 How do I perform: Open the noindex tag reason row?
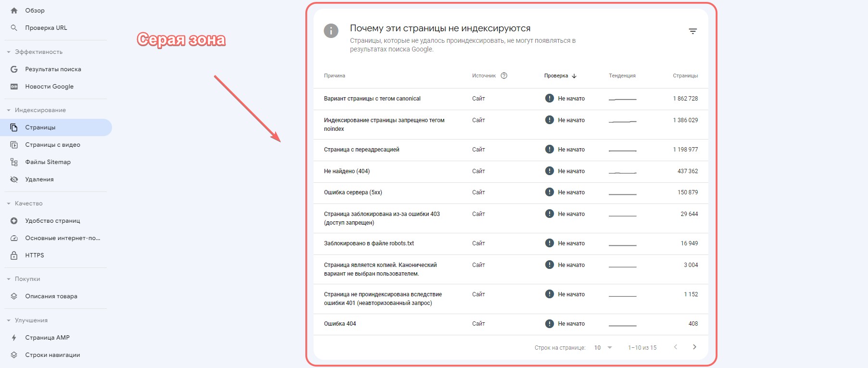pos(511,125)
